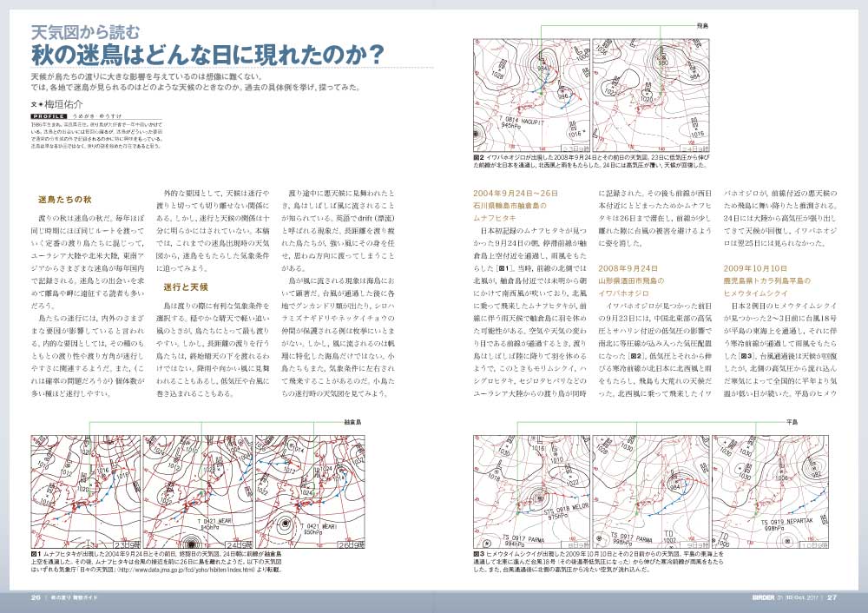The width and height of the screenshot is (868, 613).
Task: Click page number 27 in the footer
Action: 832,598
